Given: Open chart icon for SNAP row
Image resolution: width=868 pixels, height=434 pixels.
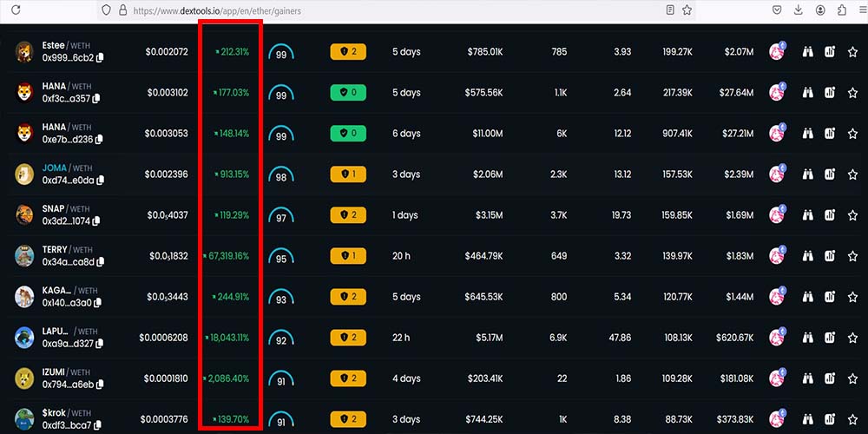Looking at the screenshot, I should pos(830,215).
